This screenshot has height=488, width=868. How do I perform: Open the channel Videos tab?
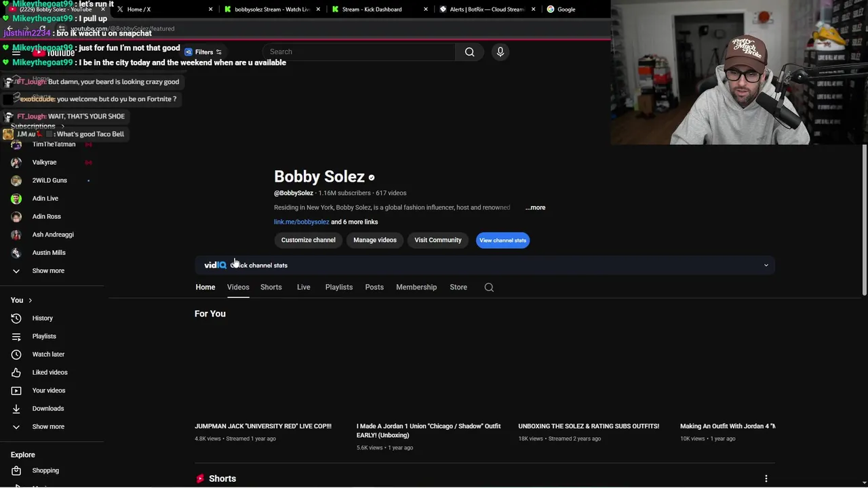pyautogui.click(x=238, y=287)
